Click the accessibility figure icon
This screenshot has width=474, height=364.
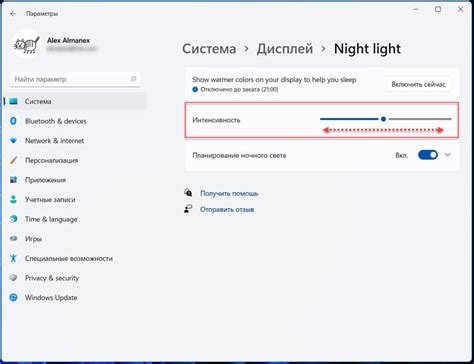click(13, 258)
